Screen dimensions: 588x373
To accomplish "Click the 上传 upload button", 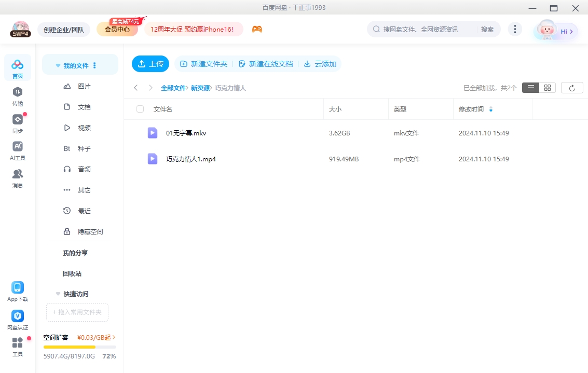I will click(151, 64).
